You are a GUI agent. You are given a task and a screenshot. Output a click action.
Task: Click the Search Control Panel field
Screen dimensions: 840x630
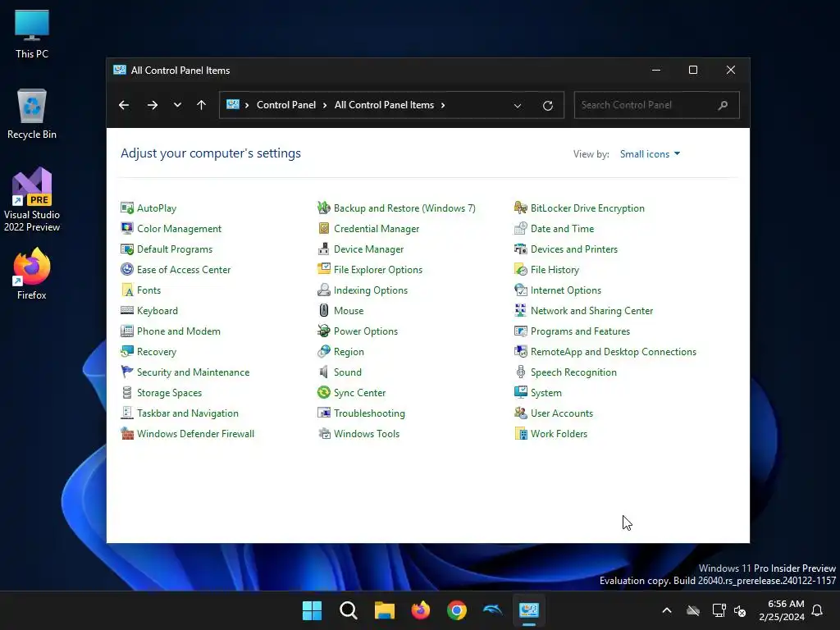click(x=657, y=105)
